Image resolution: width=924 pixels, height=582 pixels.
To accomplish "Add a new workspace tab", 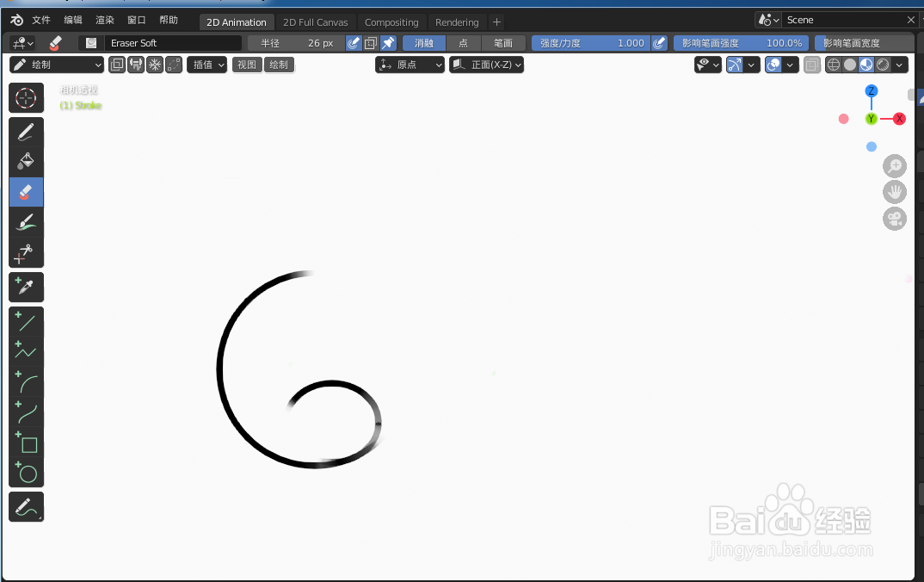I will 496,22.
